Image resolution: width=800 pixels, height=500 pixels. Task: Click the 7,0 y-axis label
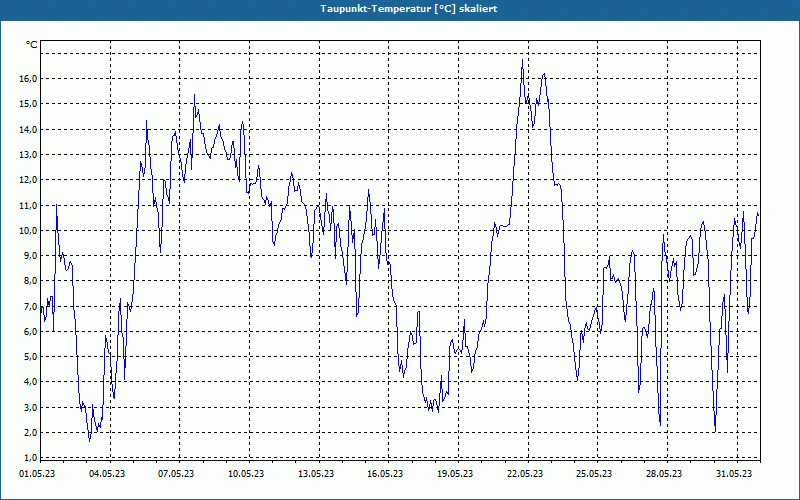pyautogui.click(x=30, y=306)
